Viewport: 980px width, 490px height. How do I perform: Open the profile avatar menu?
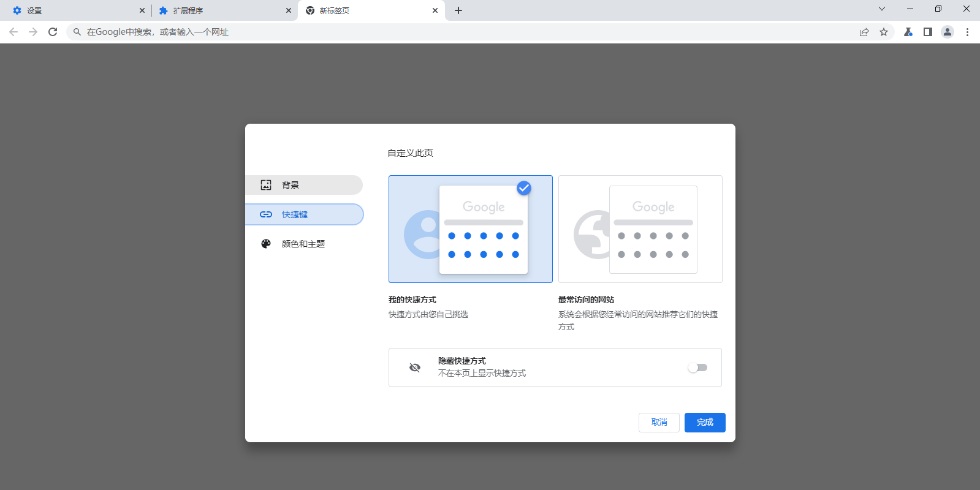[948, 32]
